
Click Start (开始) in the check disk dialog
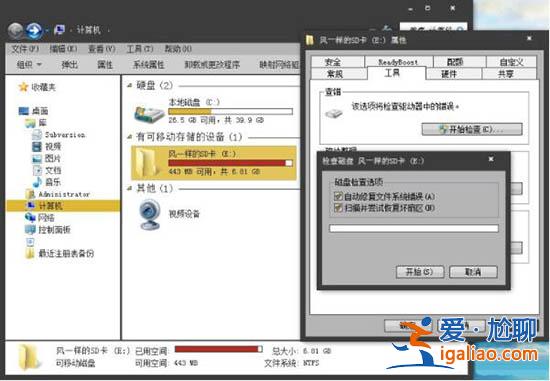(420, 272)
